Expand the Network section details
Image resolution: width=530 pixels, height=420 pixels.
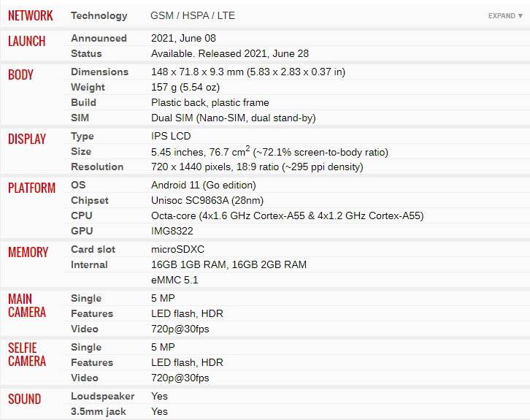coord(505,16)
